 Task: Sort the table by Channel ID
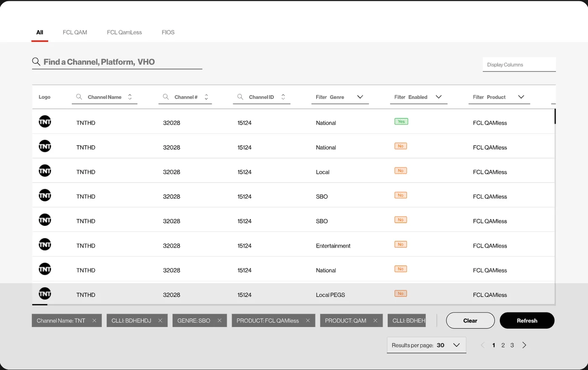(x=283, y=97)
